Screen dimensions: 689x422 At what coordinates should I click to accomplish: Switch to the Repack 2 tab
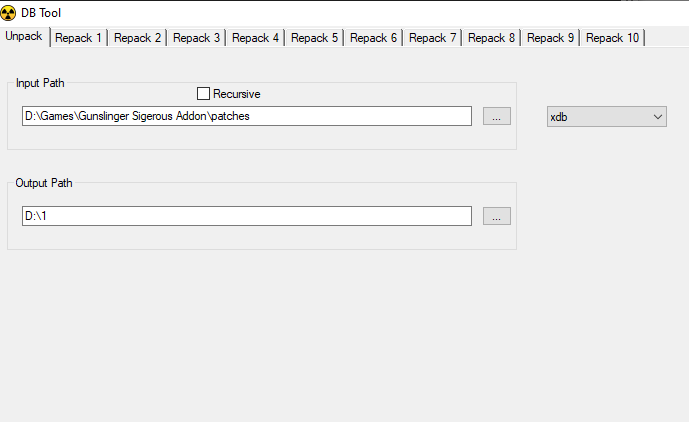[138, 38]
